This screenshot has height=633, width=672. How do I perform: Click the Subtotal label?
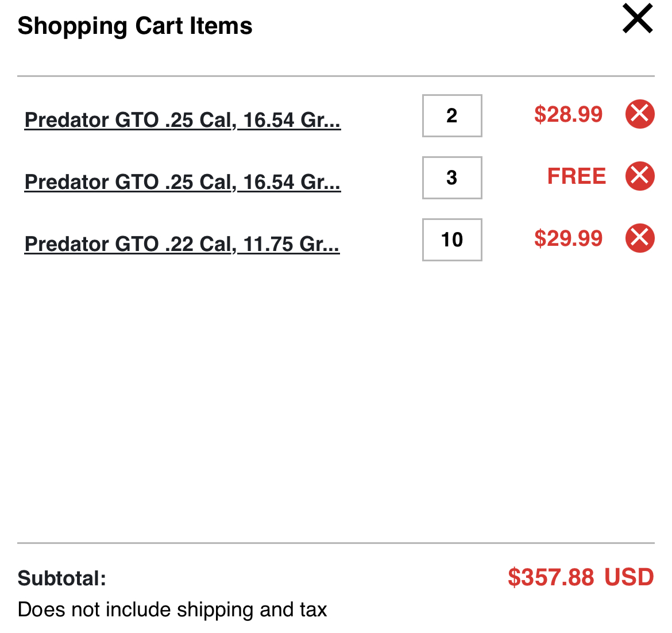(61, 578)
